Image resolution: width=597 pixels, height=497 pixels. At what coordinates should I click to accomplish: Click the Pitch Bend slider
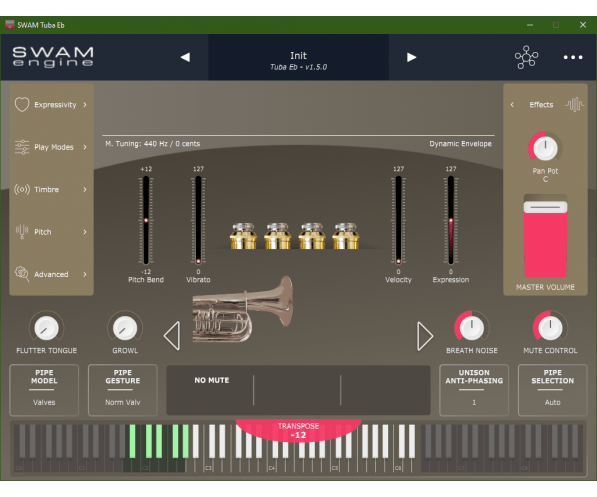tap(146, 220)
